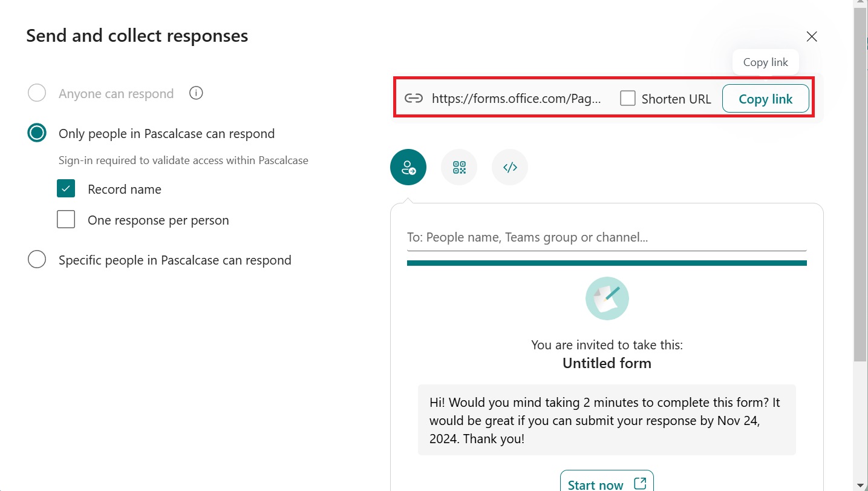Select Anyone can respond option
The width and height of the screenshot is (868, 491).
(37, 93)
